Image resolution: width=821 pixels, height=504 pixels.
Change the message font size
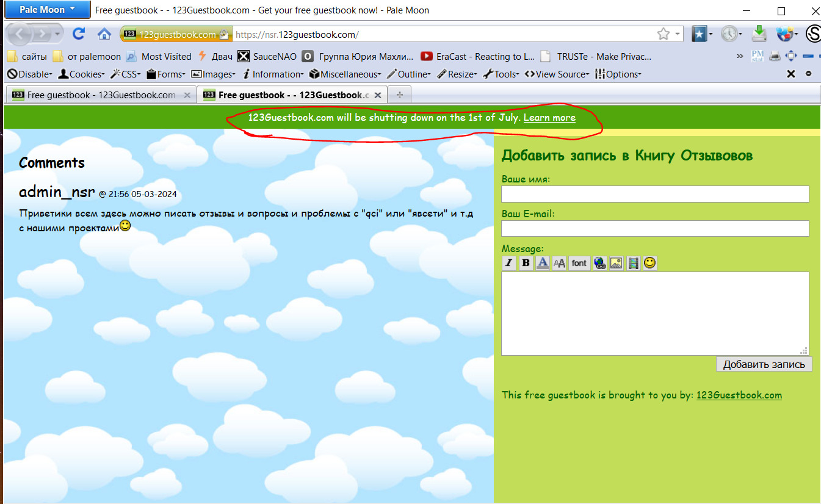click(x=559, y=263)
